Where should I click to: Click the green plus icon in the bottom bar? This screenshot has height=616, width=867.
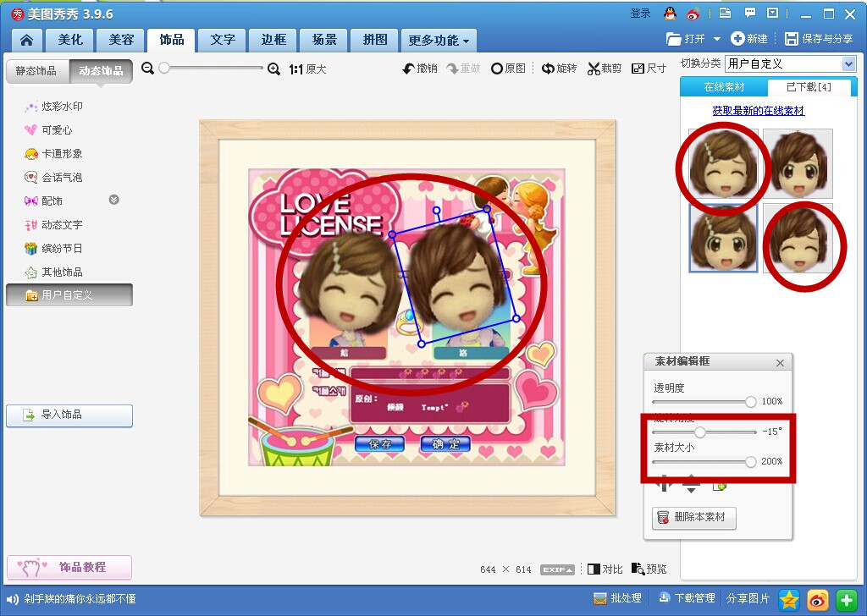pos(847,599)
